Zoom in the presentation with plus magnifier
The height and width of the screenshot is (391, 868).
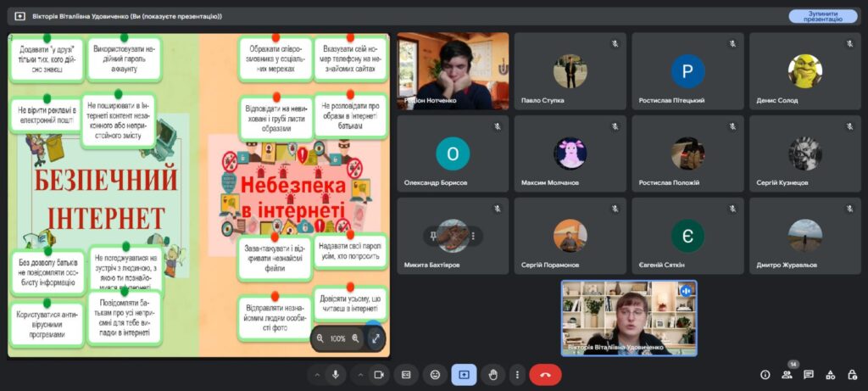[x=355, y=338]
